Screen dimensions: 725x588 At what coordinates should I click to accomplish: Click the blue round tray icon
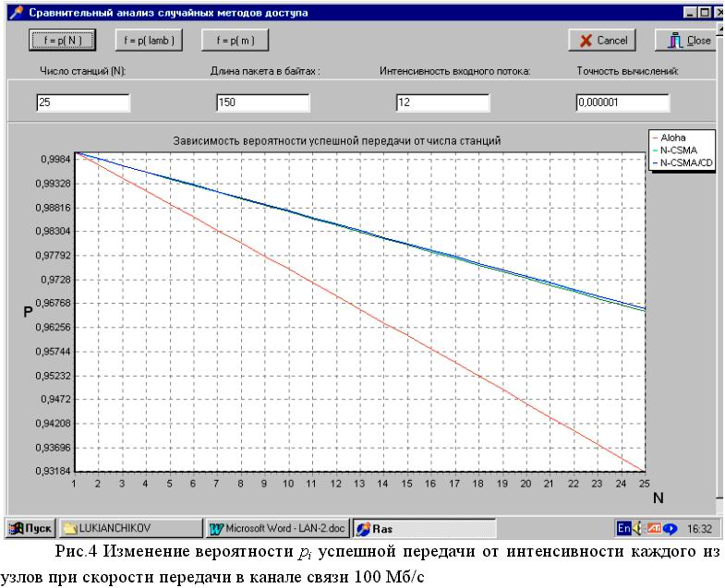tap(670, 528)
